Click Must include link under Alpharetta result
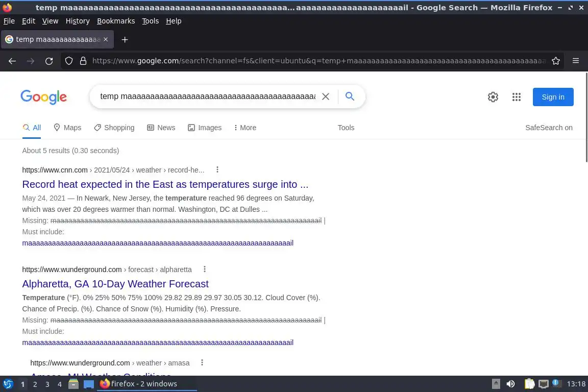The image size is (588, 392). (x=158, y=342)
